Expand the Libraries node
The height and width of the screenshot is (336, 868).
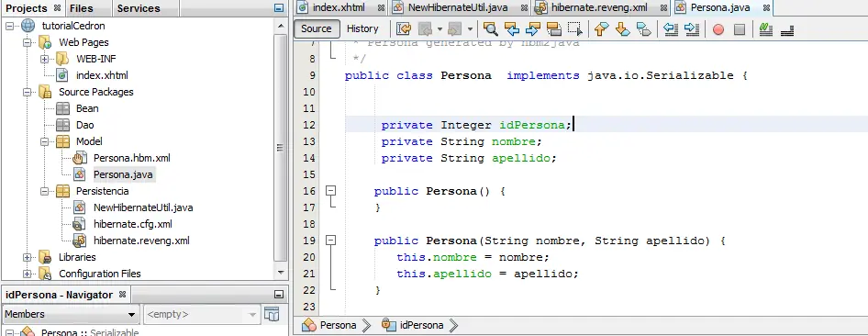tap(27, 257)
